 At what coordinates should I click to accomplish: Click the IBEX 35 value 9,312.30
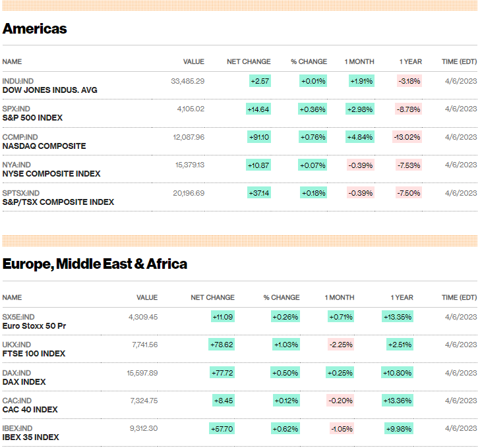pos(144,428)
